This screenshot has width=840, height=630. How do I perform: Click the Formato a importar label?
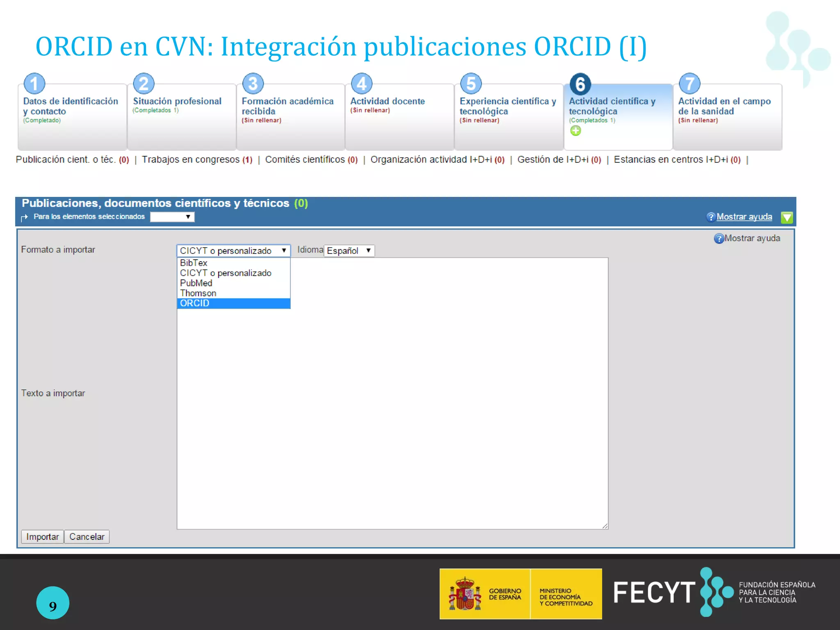(58, 250)
